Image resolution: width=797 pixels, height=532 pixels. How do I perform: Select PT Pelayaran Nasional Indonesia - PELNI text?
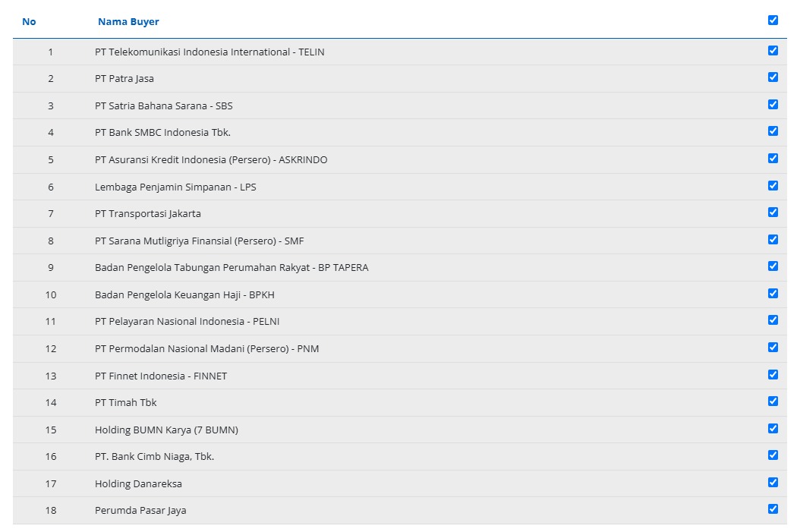(187, 322)
